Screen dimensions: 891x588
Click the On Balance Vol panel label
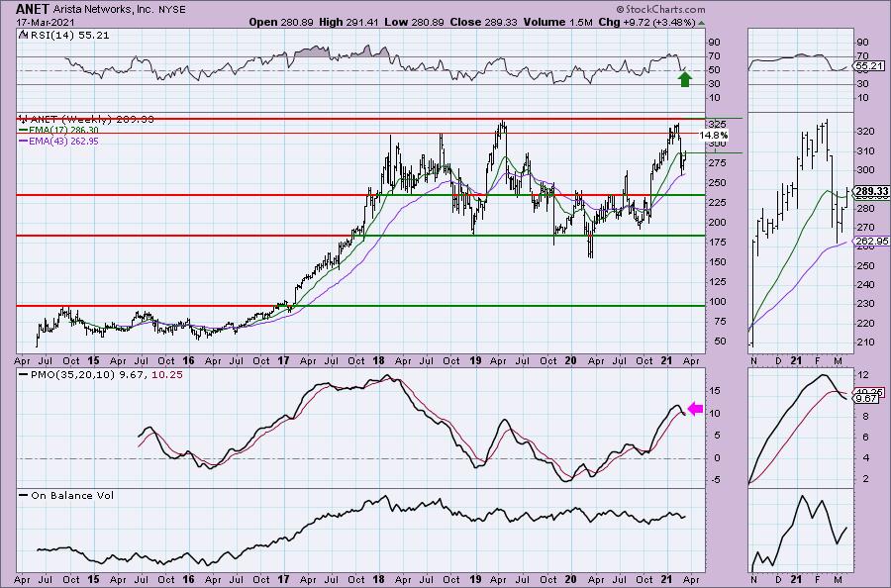coord(66,495)
